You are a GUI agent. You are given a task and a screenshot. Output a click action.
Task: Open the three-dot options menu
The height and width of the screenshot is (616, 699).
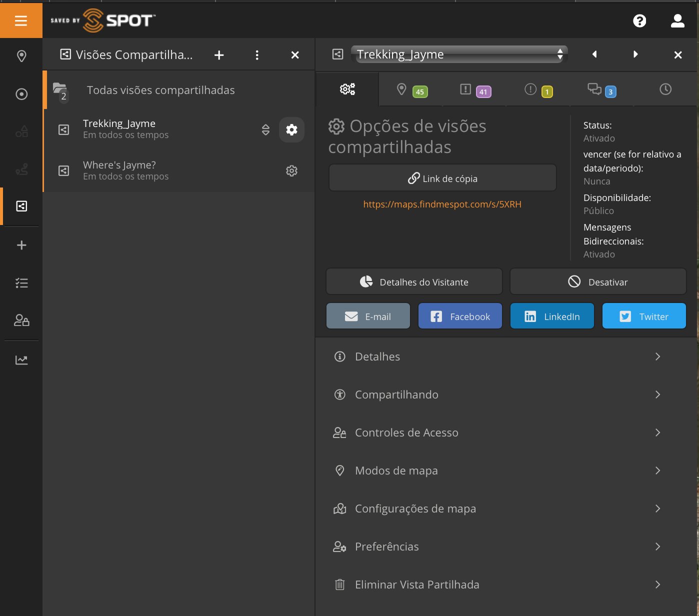coord(257,55)
